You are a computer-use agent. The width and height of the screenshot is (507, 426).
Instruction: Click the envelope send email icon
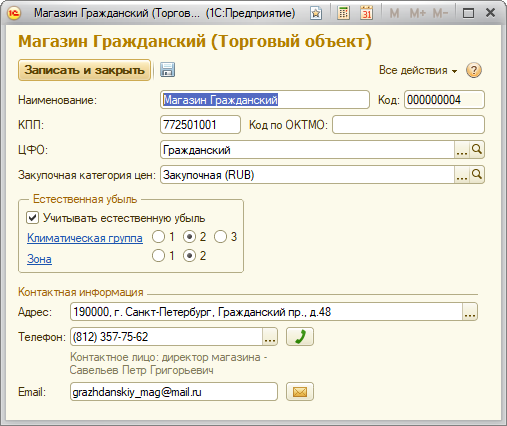(x=300, y=392)
